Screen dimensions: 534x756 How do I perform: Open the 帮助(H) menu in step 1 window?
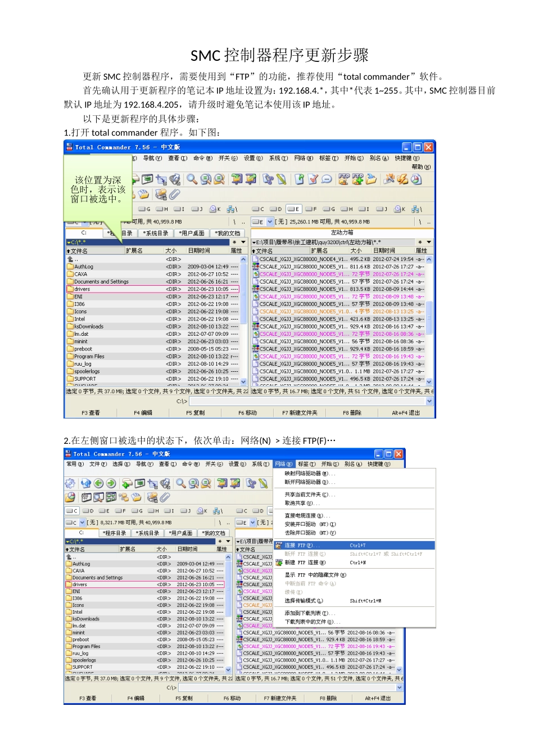(x=421, y=166)
